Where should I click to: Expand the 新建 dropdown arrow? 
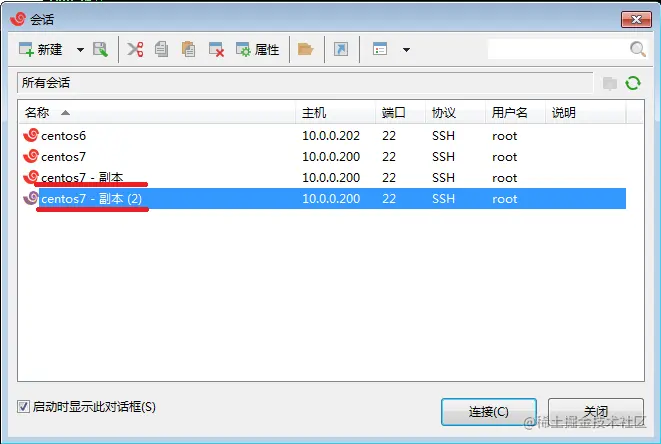coord(80,50)
